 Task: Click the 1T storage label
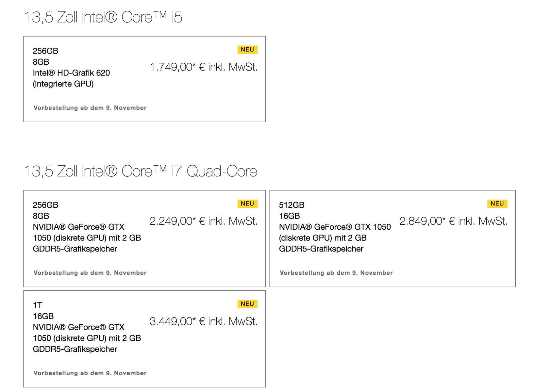coord(38,305)
